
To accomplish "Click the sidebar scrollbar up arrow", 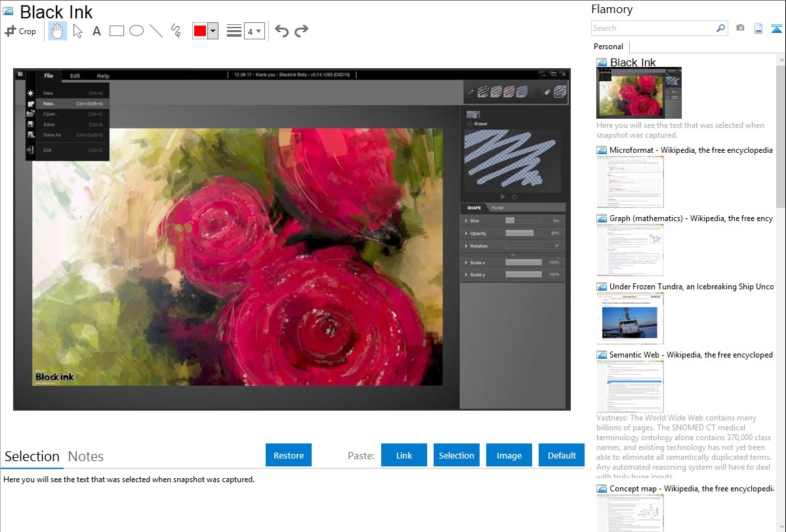I will point(781,60).
